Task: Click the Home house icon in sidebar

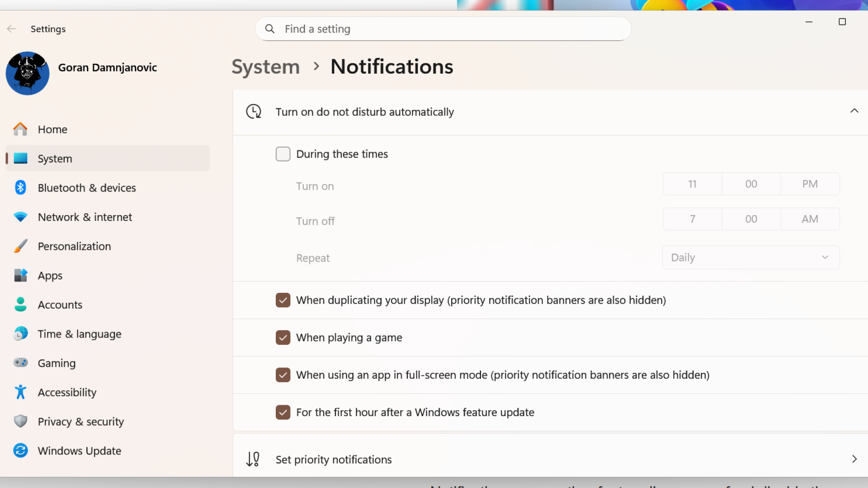Action: [20, 129]
